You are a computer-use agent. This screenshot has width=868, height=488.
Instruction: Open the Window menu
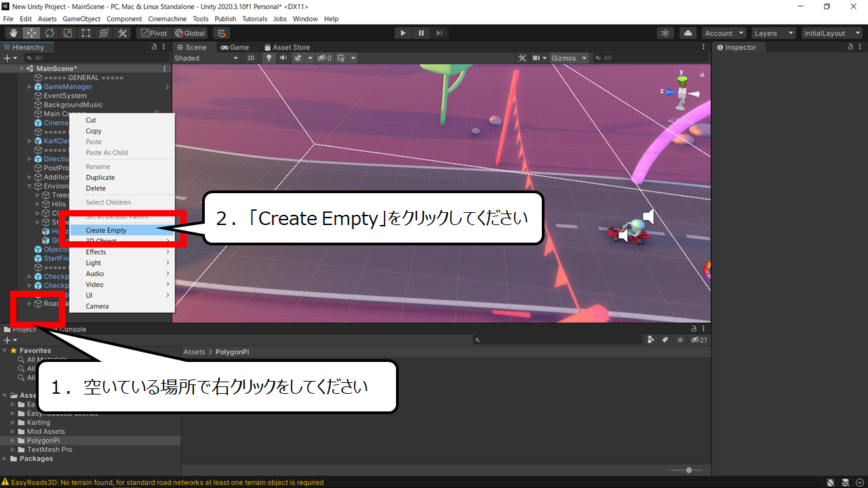305,19
